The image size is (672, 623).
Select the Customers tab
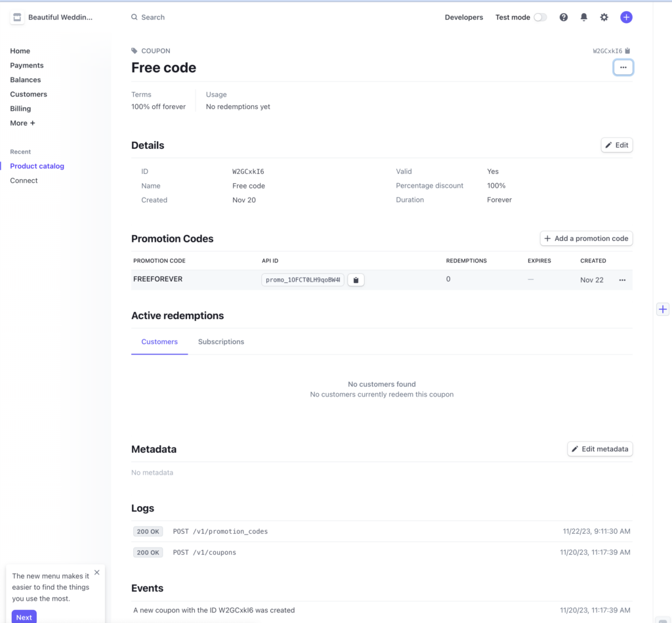click(159, 342)
